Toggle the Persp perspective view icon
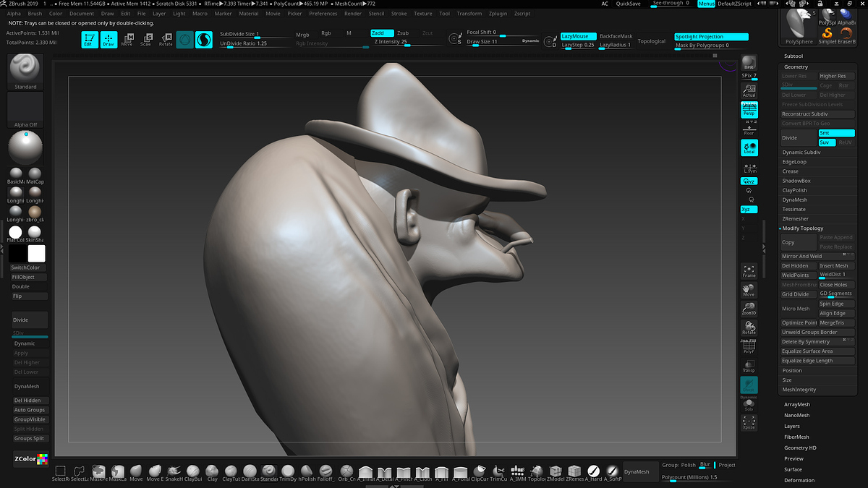Screen dimensions: 868x488 point(749,109)
